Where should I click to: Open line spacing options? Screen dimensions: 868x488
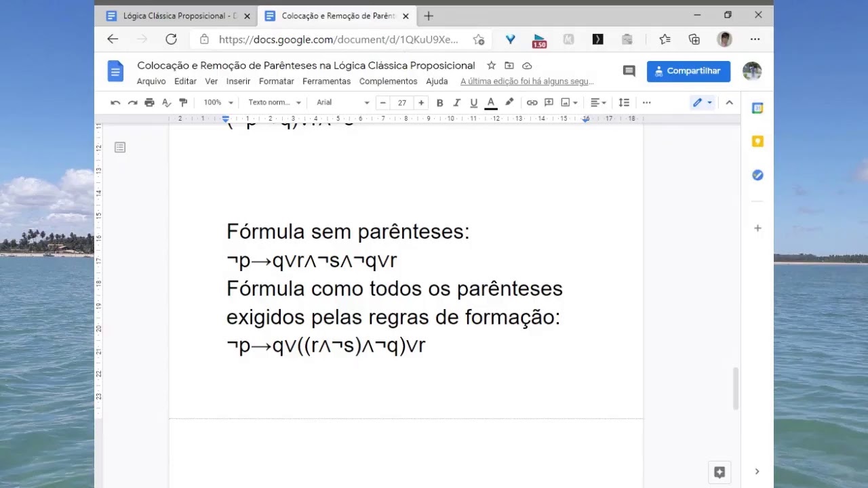(624, 102)
